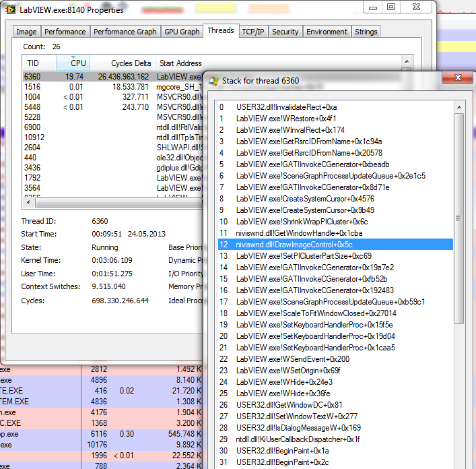Select highlighted frame 12 DrawImageControl+0x5c

pyautogui.click(x=335, y=245)
